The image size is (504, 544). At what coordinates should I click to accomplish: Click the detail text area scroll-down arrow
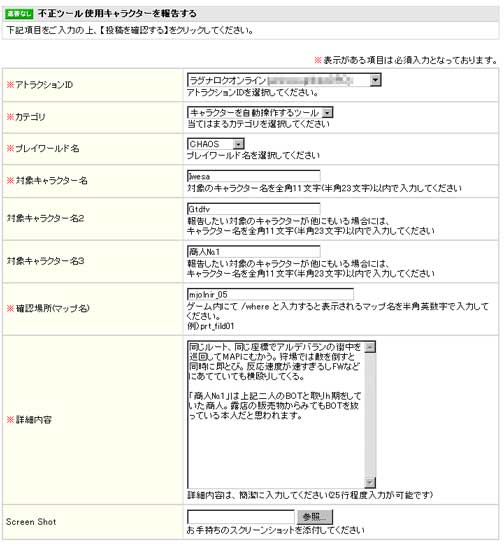[370, 482]
